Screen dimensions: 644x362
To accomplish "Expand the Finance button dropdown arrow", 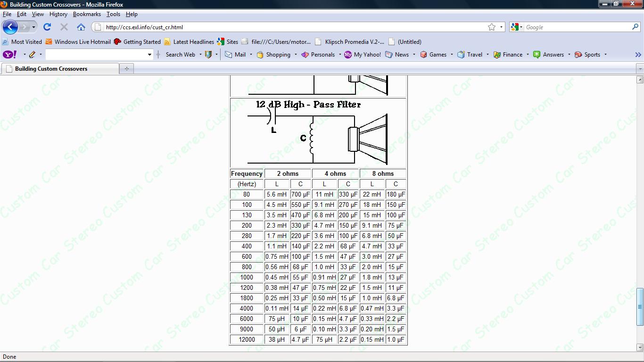I will click(x=528, y=55).
